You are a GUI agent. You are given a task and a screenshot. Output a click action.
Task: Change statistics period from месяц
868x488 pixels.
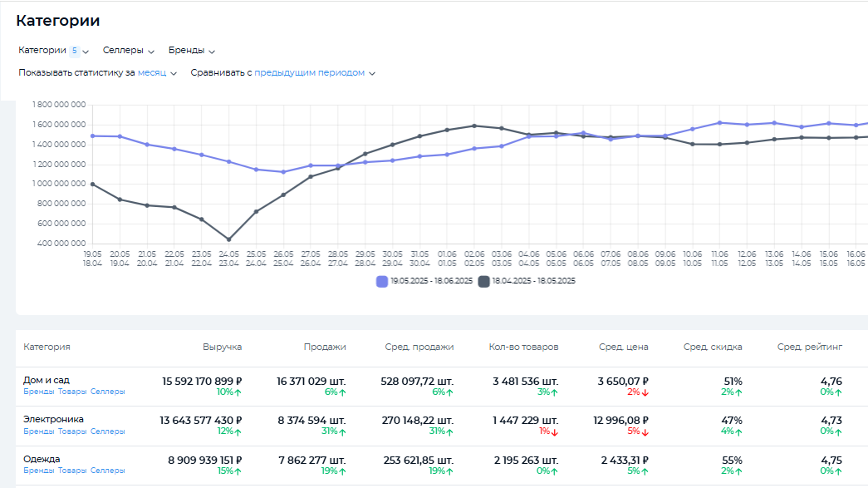157,73
